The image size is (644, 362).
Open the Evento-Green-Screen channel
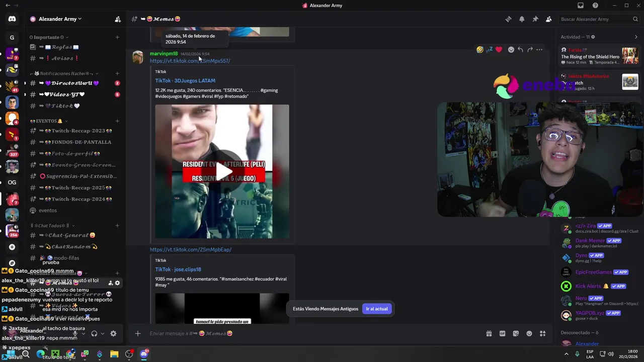click(74, 165)
